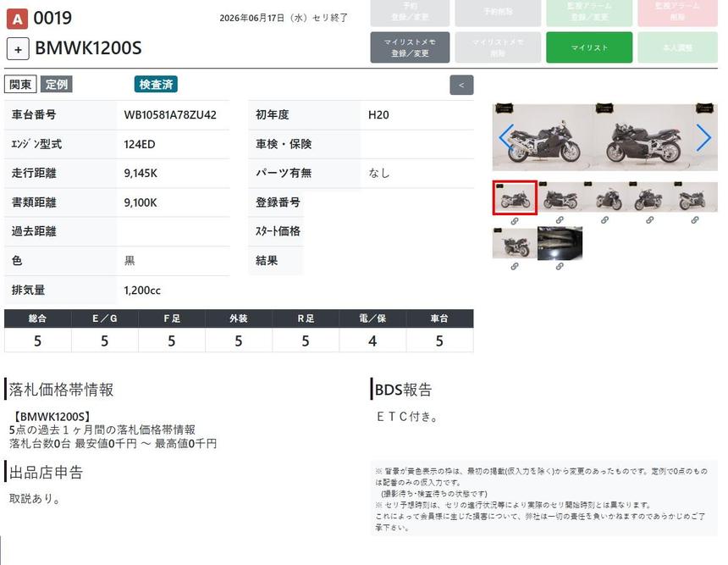728x565 pixels.
Task: Click engine type value 124ED
Action: point(140,144)
